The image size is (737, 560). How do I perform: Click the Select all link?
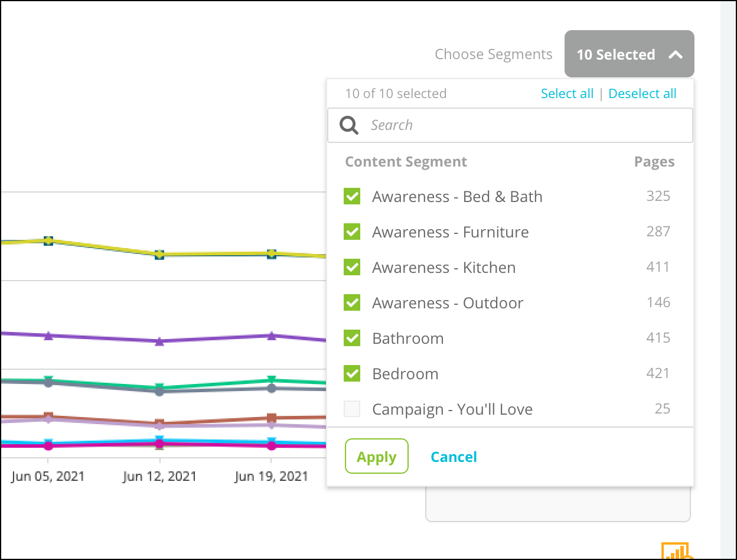point(567,93)
